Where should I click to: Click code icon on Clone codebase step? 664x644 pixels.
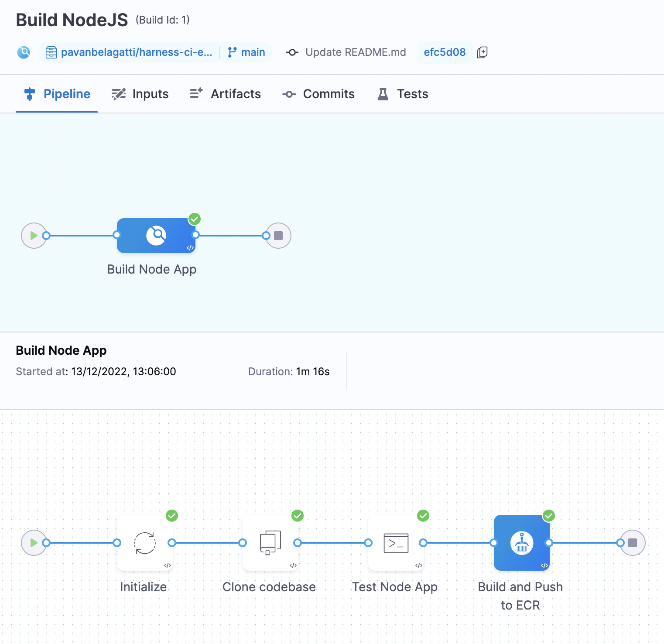click(293, 565)
